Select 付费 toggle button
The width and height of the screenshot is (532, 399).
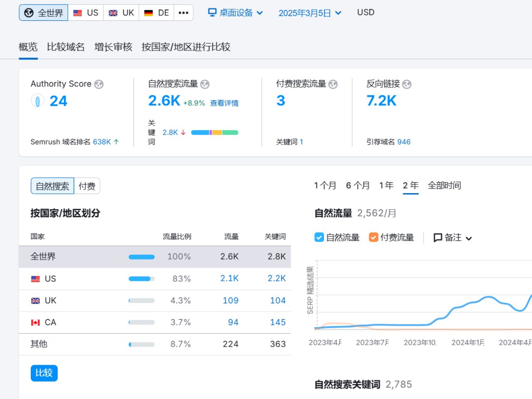(x=87, y=186)
